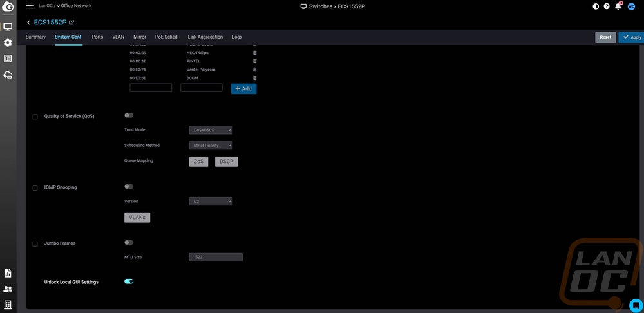Open the settings gear in sidebar
Screen dimensions: 644x313
click(8, 43)
